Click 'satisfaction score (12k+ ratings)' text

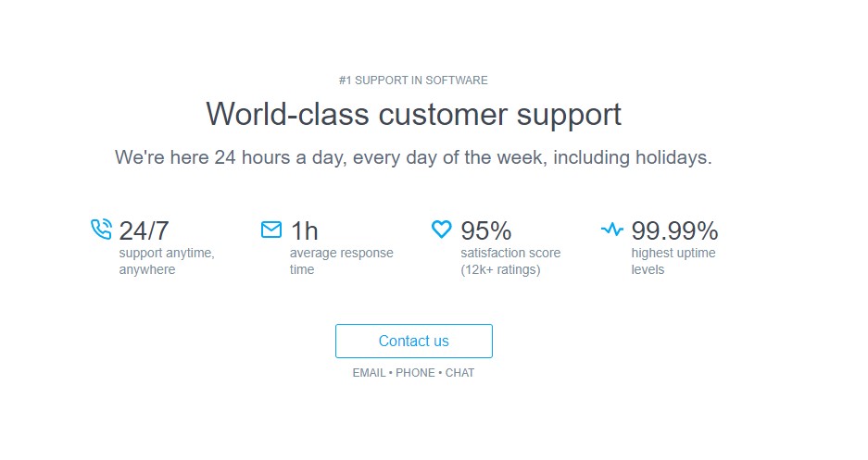[x=511, y=262]
